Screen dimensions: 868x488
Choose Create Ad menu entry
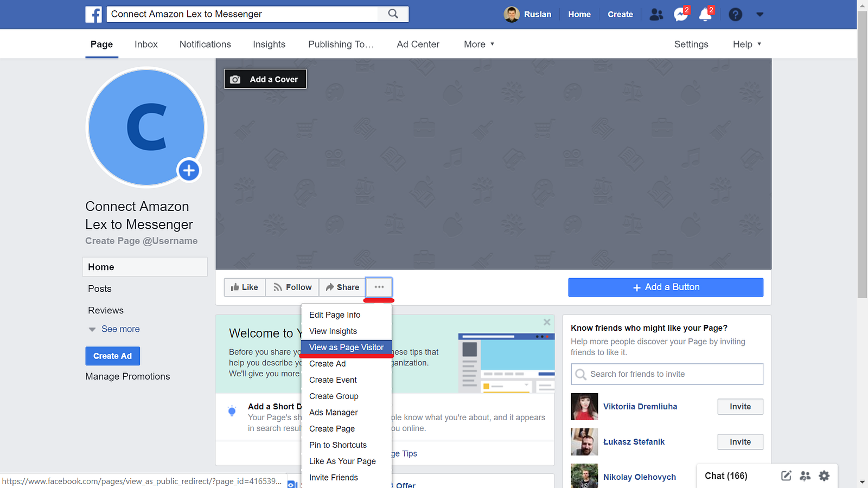(x=346, y=364)
